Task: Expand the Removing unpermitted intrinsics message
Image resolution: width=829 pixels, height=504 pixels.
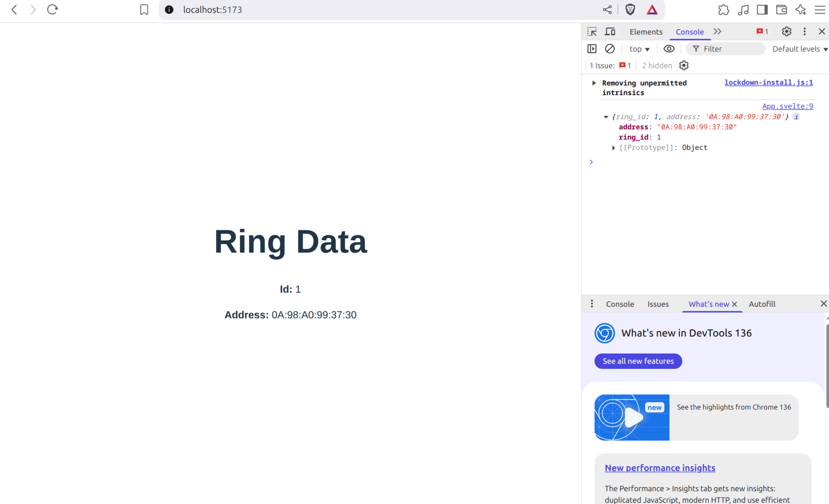Action: coord(594,83)
